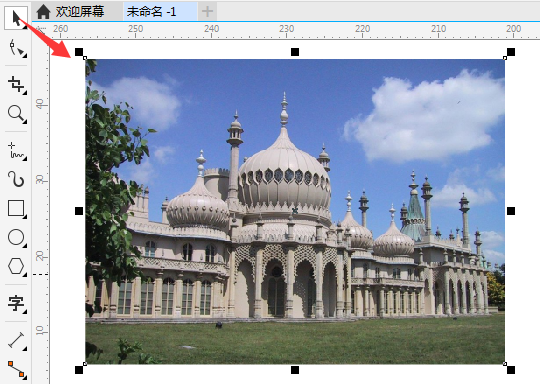Click the bottom-right selection handle of image
The width and height of the screenshot is (540, 384).
point(511,370)
